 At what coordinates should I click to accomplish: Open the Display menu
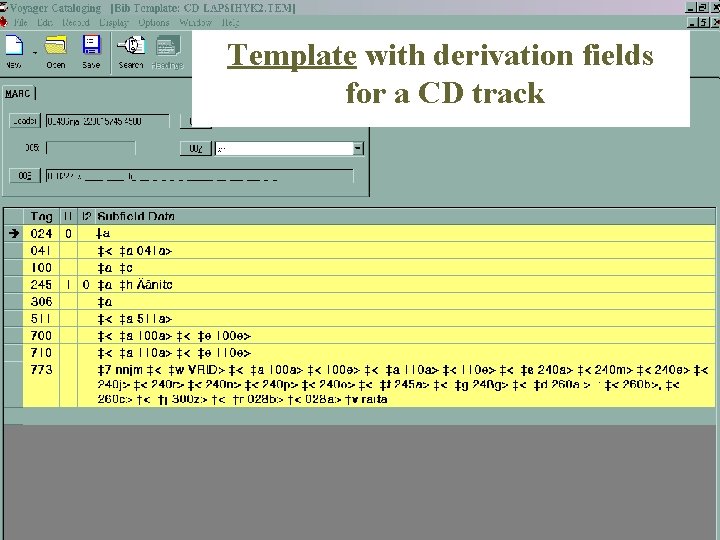pos(114,22)
